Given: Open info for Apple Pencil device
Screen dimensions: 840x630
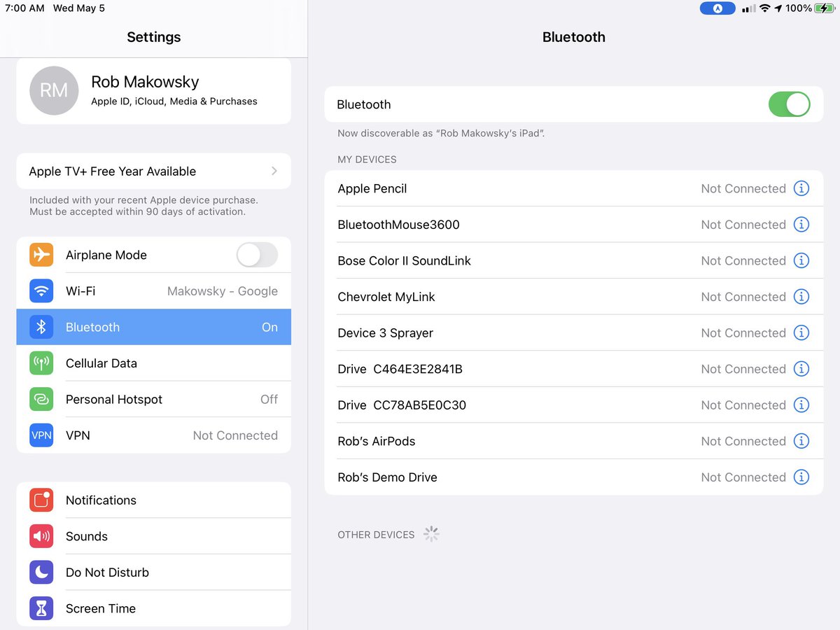Looking at the screenshot, I should click(801, 188).
